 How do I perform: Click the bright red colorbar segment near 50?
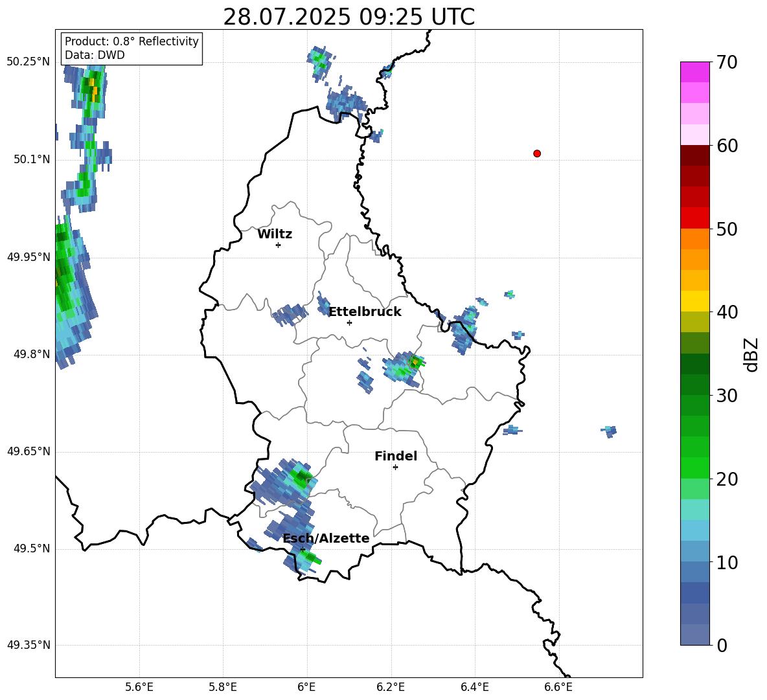tap(694, 218)
